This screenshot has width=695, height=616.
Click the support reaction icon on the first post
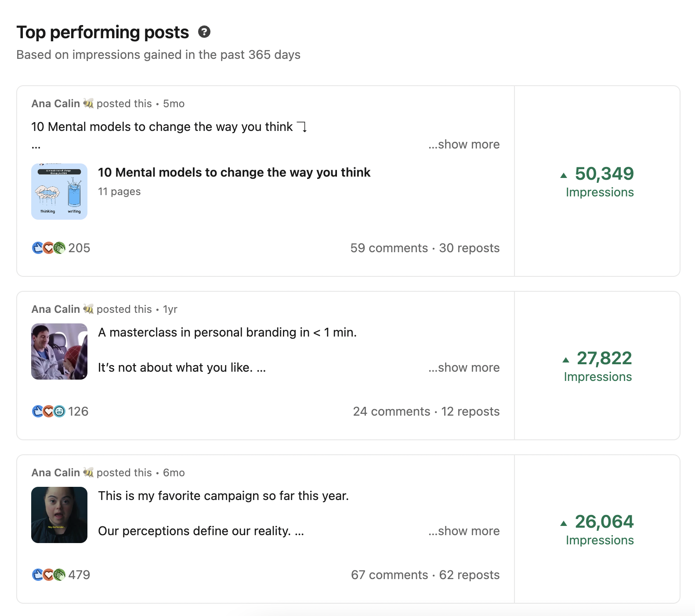pyautogui.click(x=58, y=248)
